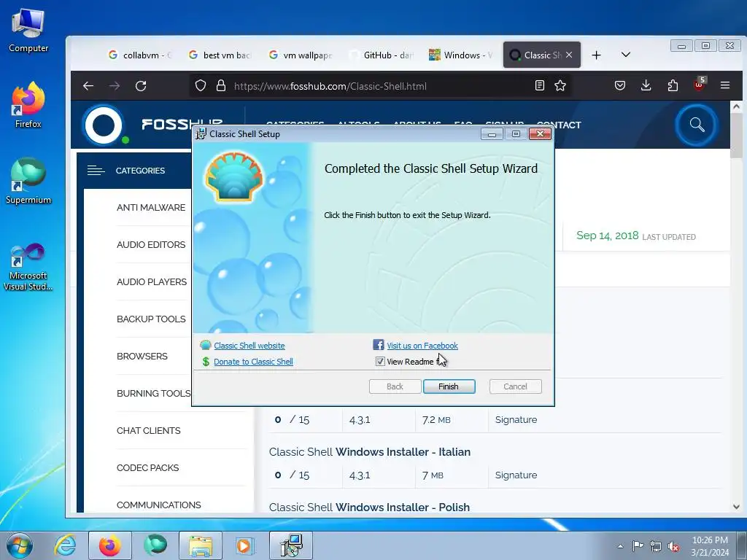
Task: List all tabs dropdown arrow
Action: coord(626,55)
